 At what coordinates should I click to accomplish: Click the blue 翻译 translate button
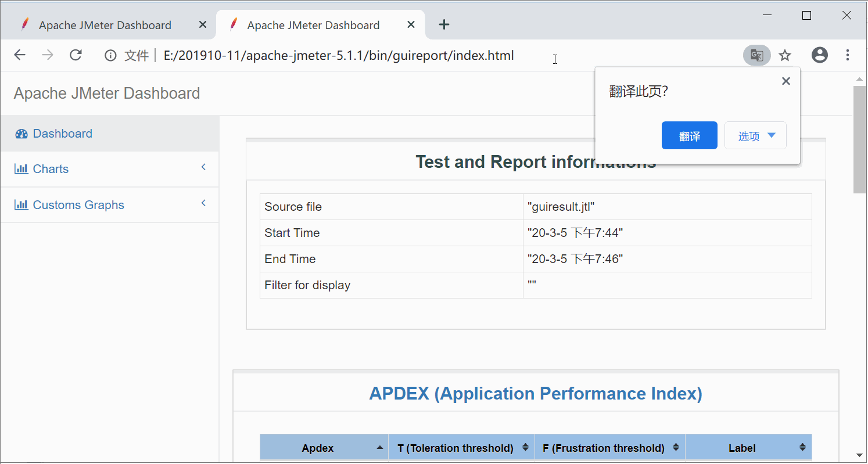pos(690,135)
